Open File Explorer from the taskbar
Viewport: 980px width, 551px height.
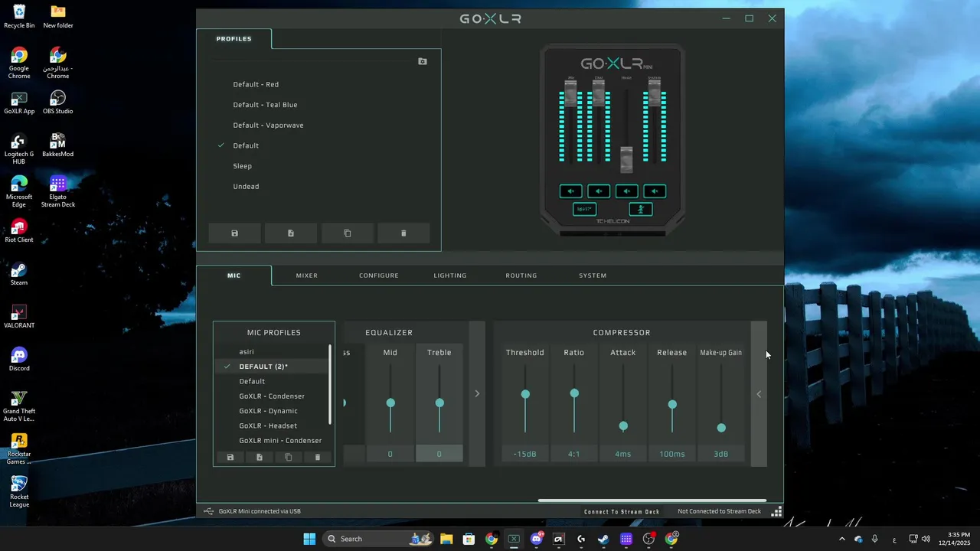click(x=446, y=539)
